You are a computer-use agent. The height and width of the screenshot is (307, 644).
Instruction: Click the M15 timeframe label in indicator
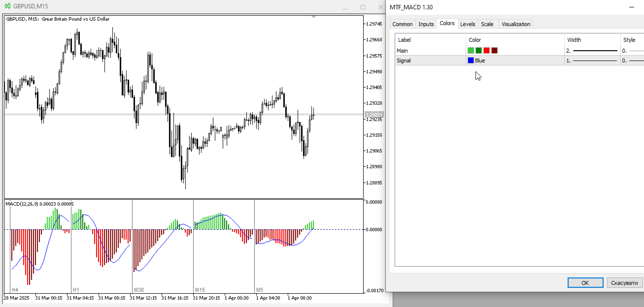pyautogui.click(x=200, y=290)
